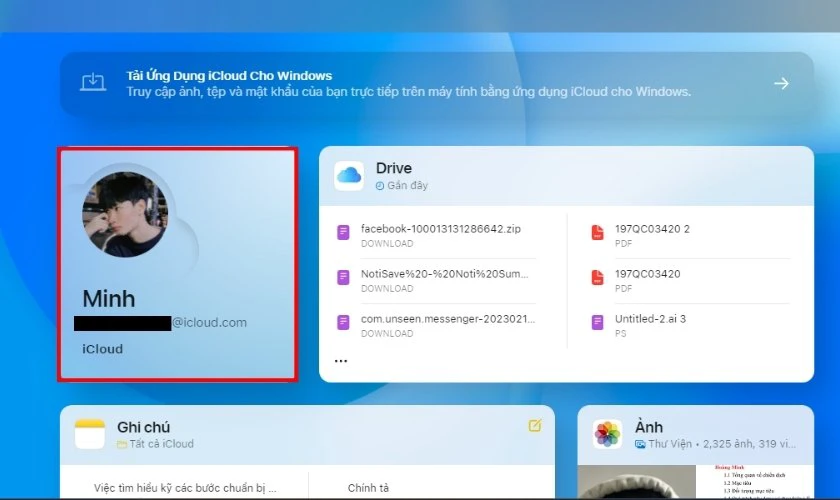Click the arrow on iCloud for Windows banner
This screenshot has width=840, height=500.
pos(781,83)
